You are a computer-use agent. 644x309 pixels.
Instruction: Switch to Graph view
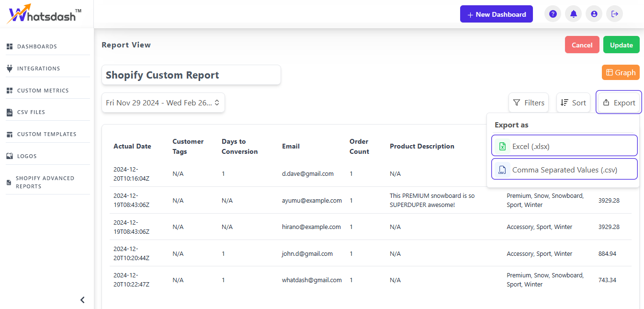point(621,72)
